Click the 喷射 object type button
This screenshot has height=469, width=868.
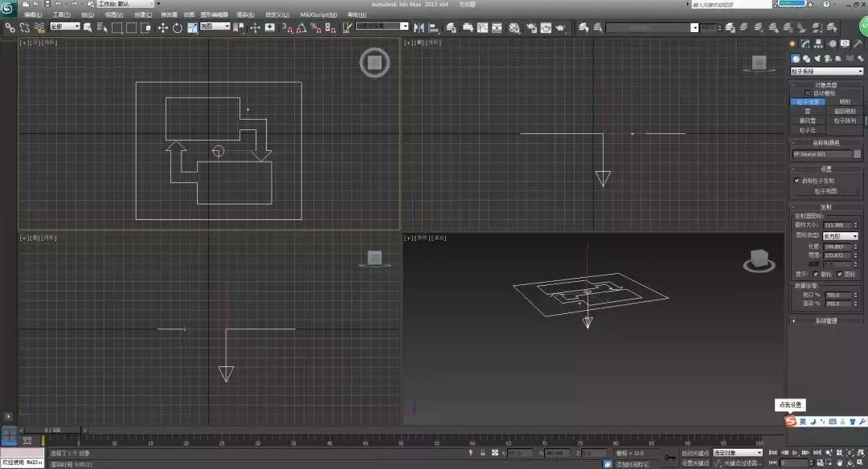pyautogui.click(x=845, y=102)
